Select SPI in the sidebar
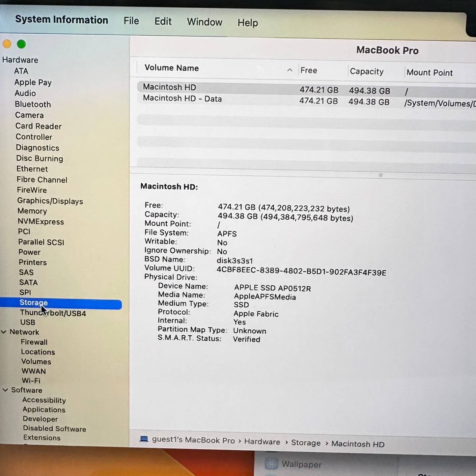This screenshot has width=476, height=476. [x=25, y=293]
